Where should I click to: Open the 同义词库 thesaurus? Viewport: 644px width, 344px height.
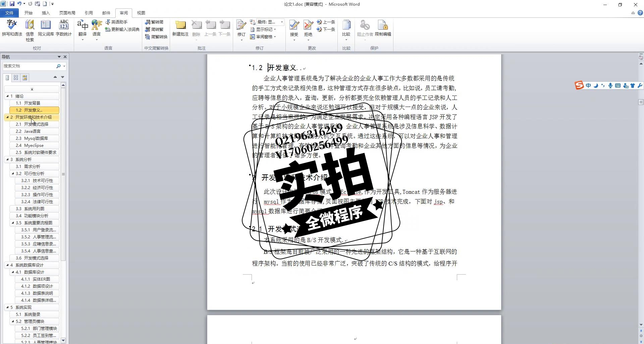click(46, 28)
